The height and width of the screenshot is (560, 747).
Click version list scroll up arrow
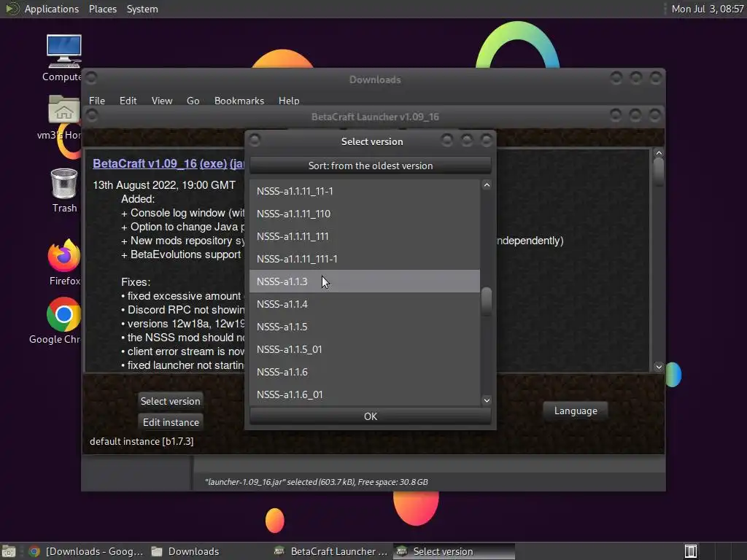pyautogui.click(x=487, y=185)
